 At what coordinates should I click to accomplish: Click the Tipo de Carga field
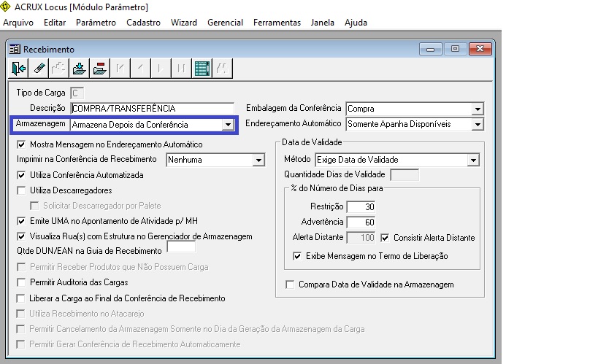pyautogui.click(x=77, y=93)
